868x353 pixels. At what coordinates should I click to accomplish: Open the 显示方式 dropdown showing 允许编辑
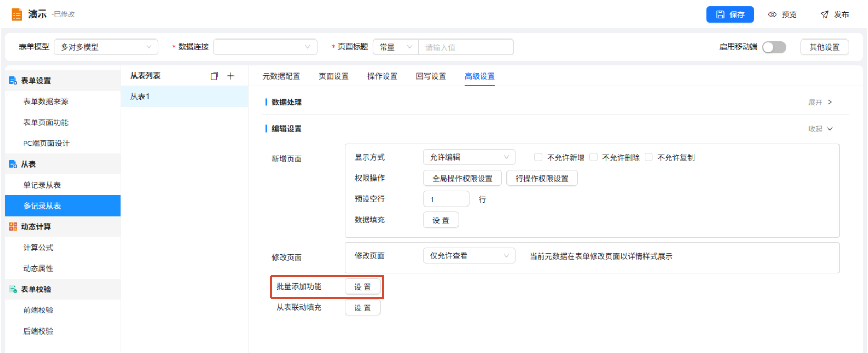(469, 157)
